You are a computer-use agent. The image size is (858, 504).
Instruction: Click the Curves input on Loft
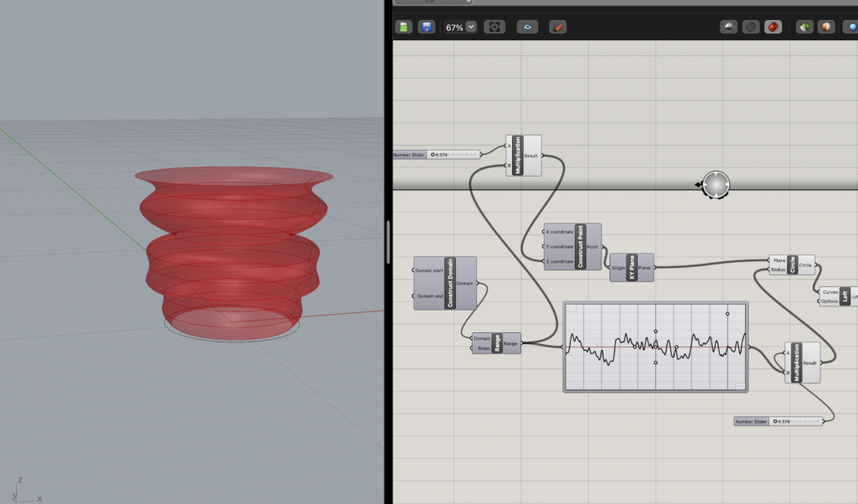point(830,292)
